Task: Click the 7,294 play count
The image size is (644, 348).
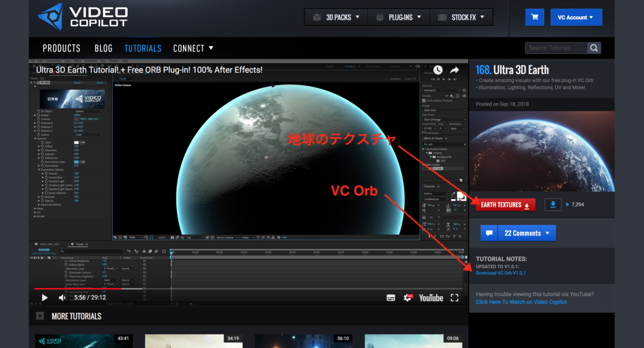Action: [x=578, y=205]
